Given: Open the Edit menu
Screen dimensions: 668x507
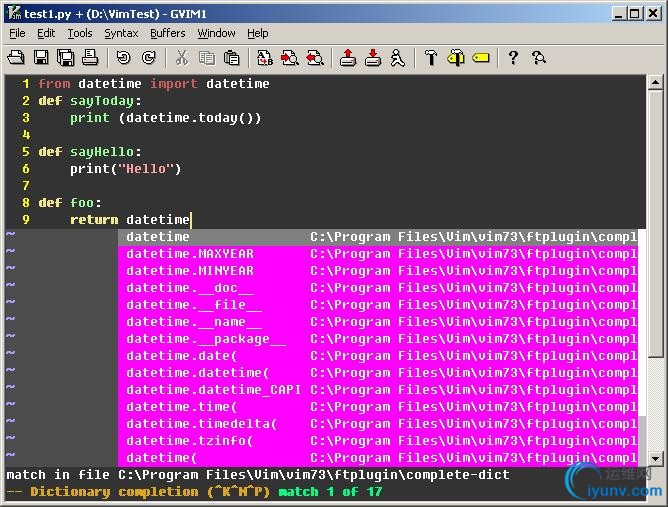Looking at the screenshot, I should point(46,33).
